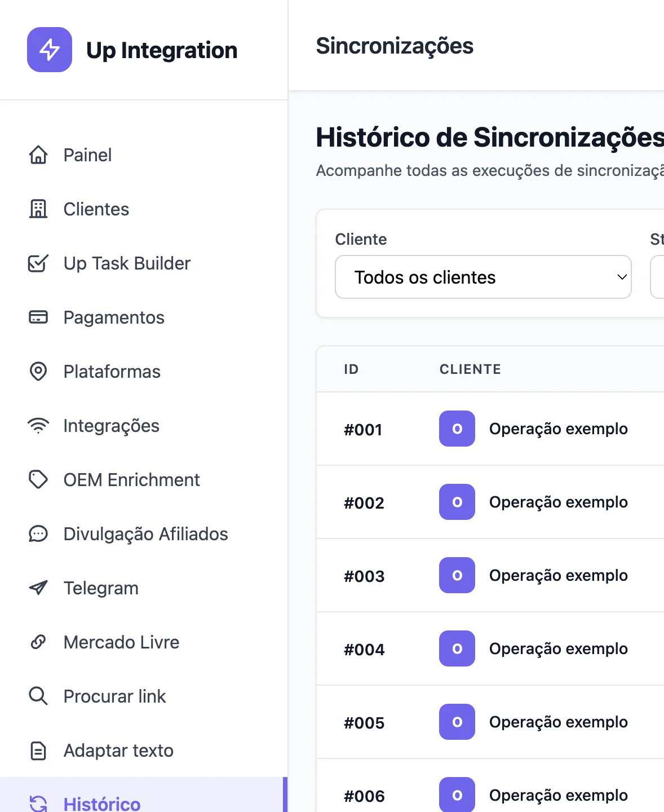
Task: Click sync ID #004
Action: [x=364, y=650]
